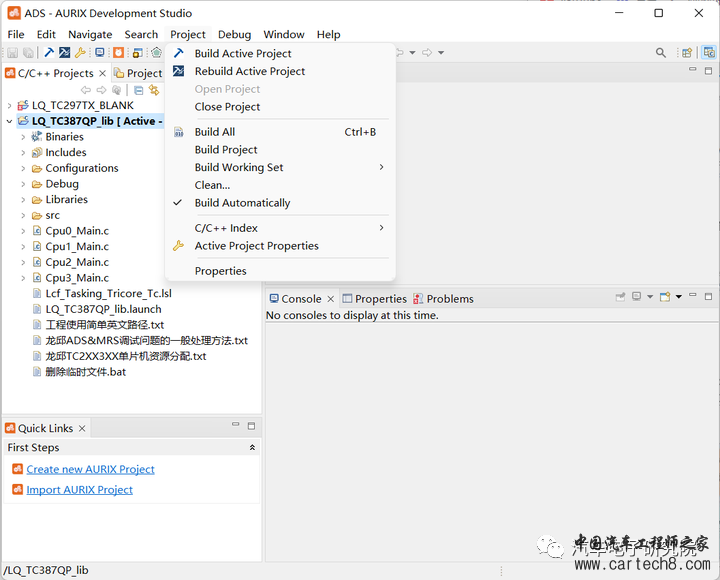Collapse the LQ_TC387QP_lib project
The width and height of the screenshot is (720, 580).
pyautogui.click(x=10, y=121)
